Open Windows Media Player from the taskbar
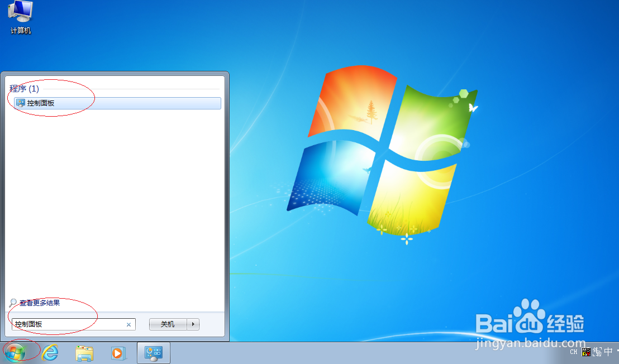The height and width of the screenshot is (364, 619). click(118, 353)
